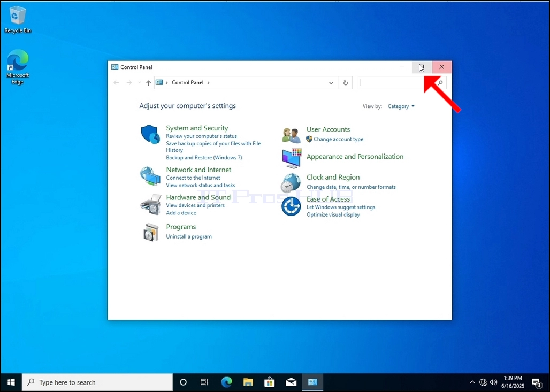
Task: Open Backup and Restore (Windows 7)
Action: click(204, 157)
